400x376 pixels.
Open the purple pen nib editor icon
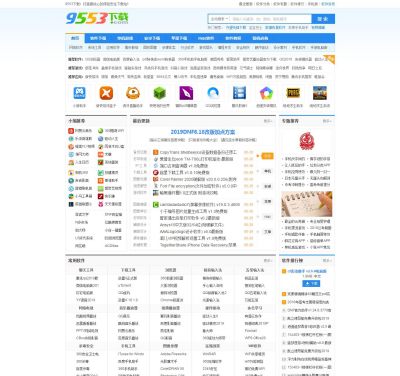point(186,93)
